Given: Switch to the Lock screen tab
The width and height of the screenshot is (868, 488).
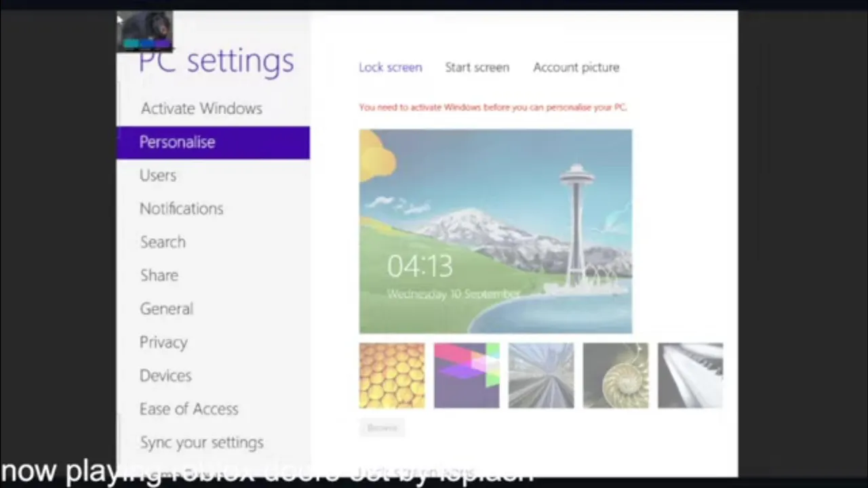Looking at the screenshot, I should [x=391, y=67].
